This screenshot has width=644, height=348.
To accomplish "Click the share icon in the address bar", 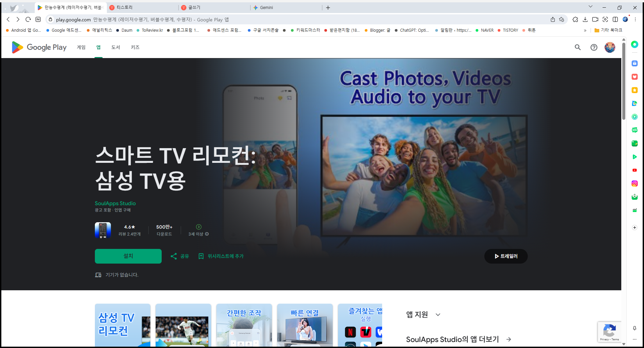I will click(553, 19).
